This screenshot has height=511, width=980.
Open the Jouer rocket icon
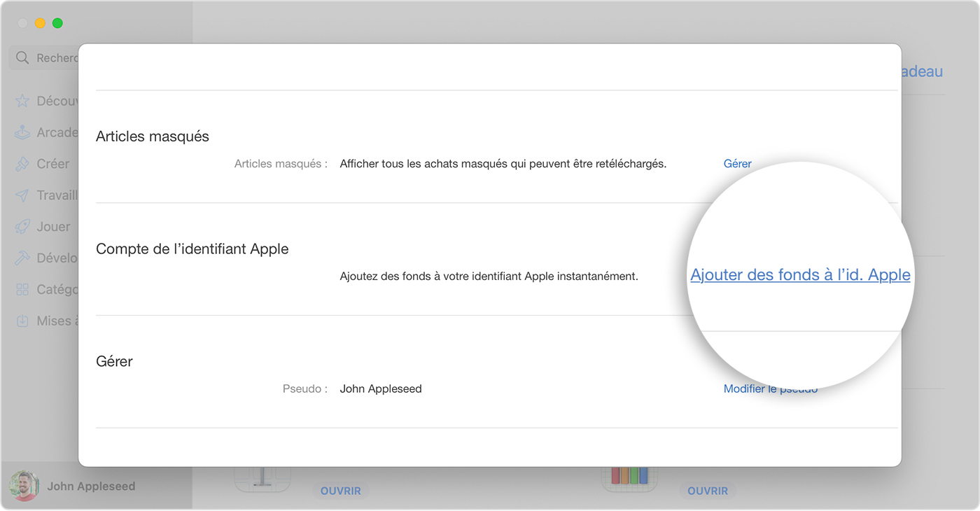coord(22,227)
